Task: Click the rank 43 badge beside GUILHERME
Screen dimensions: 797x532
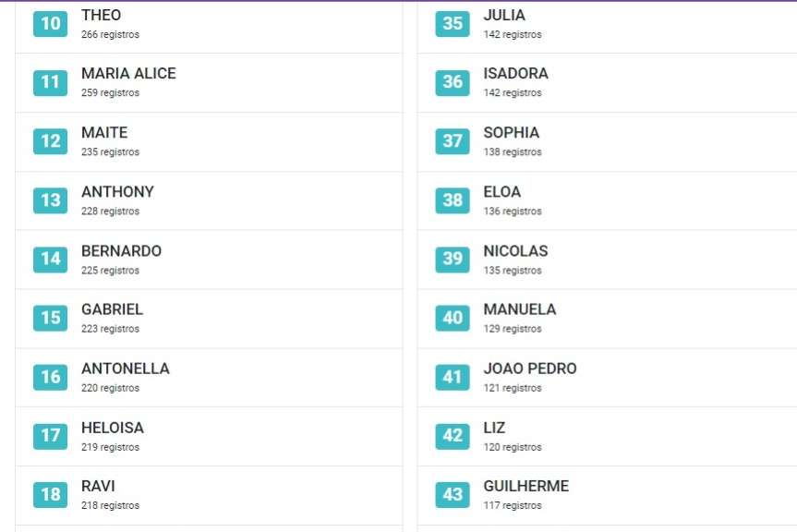Action: coord(453,494)
